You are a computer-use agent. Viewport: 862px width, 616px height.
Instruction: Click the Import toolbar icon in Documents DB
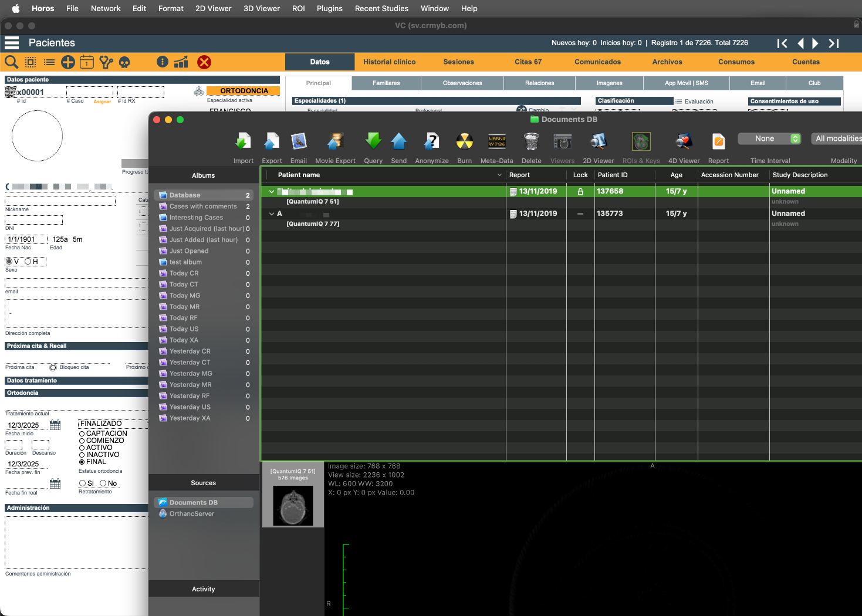(x=243, y=141)
